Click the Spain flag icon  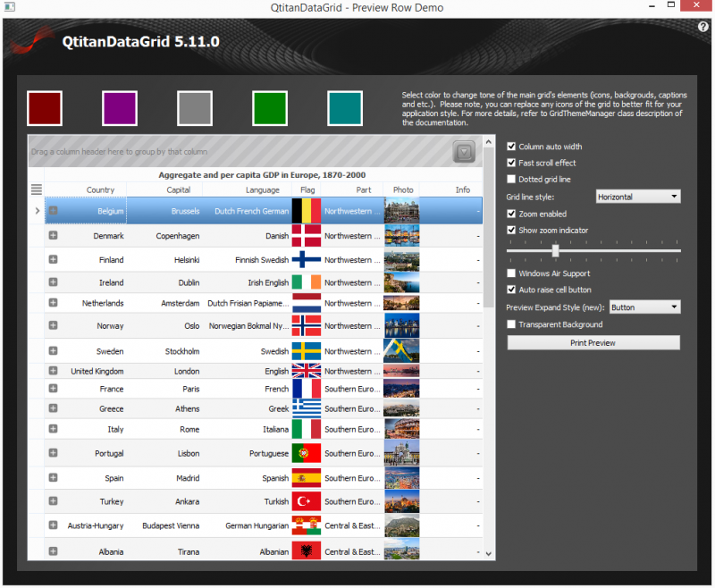click(x=306, y=478)
